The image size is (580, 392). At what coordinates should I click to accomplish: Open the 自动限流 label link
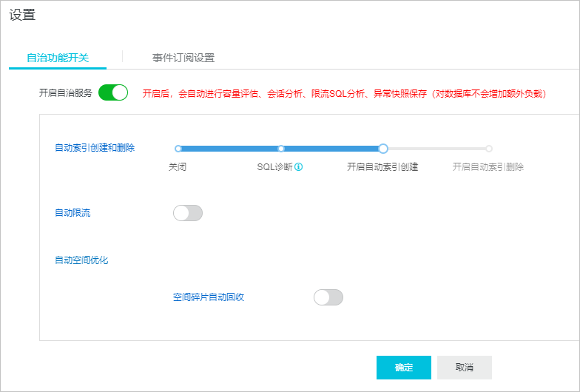click(72, 213)
